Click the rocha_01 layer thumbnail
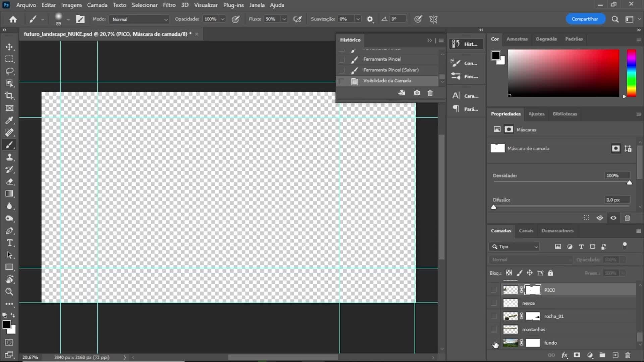 510,316
